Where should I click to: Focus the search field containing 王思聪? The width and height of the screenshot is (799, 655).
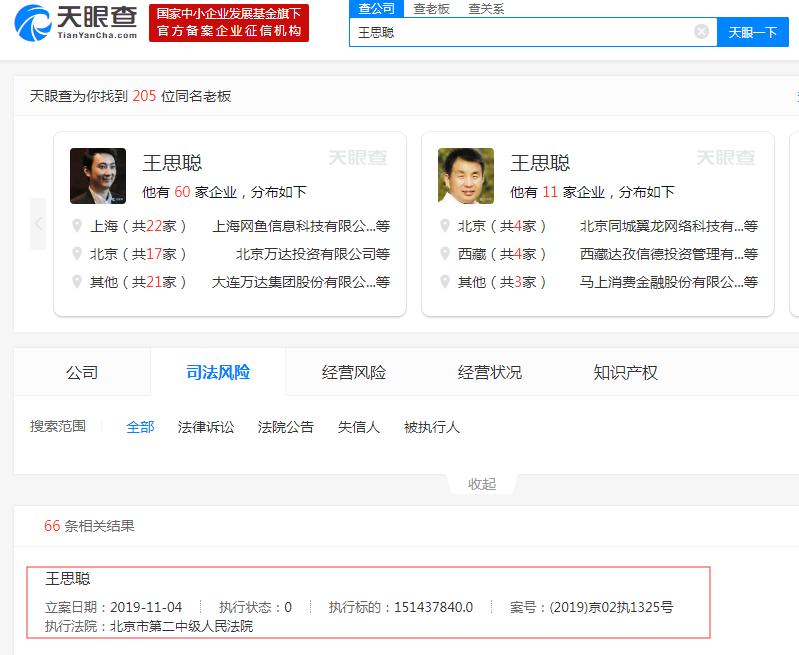[533, 32]
